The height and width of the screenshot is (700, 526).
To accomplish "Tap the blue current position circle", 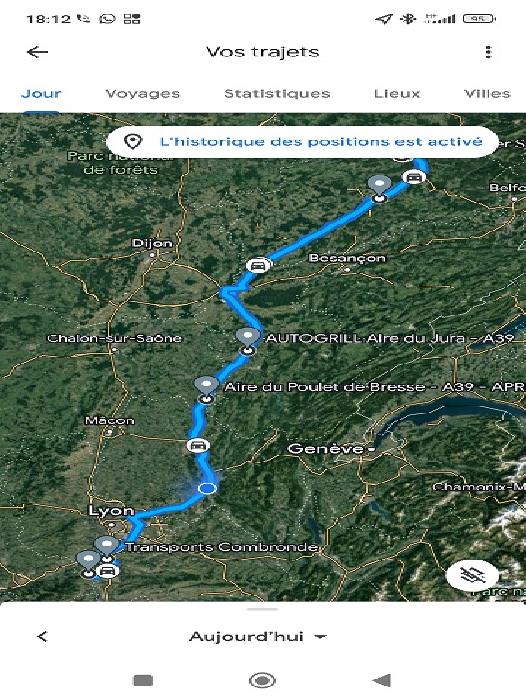I will [x=207, y=488].
